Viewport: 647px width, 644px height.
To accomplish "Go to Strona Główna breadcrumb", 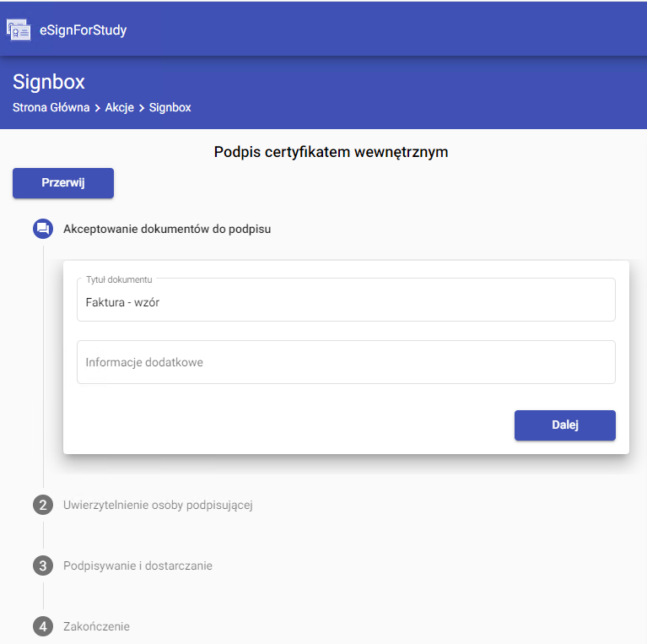I will [x=51, y=108].
